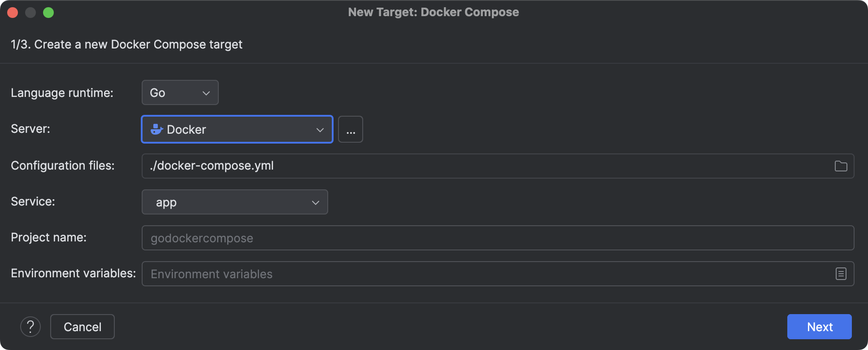Click the yellow minimize traffic light button
The image size is (868, 350).
(x=30, y=12)
